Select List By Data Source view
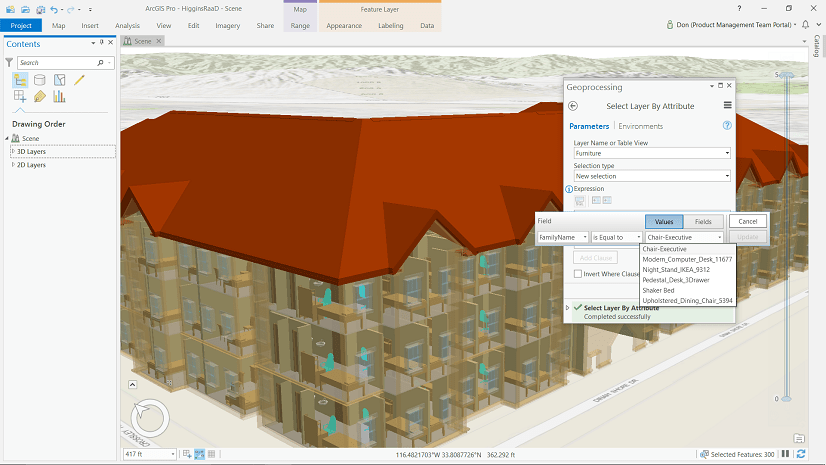Viewport: 826px width, 465px height. (x=40, y=80)
